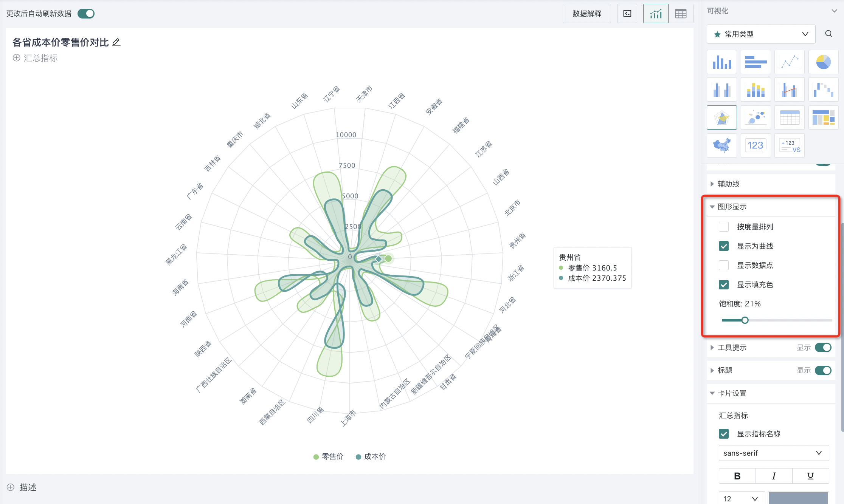Choose the horizontal bar chart icon
Viewport: 844px width, 504px height.
pyautogui.click(x=756, y=62)
